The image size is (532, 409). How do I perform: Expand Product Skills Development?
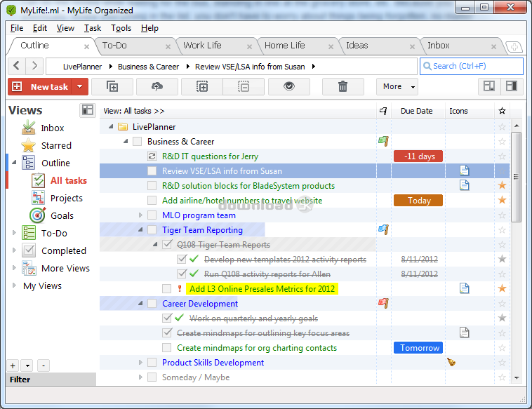[x=140, y=362]
